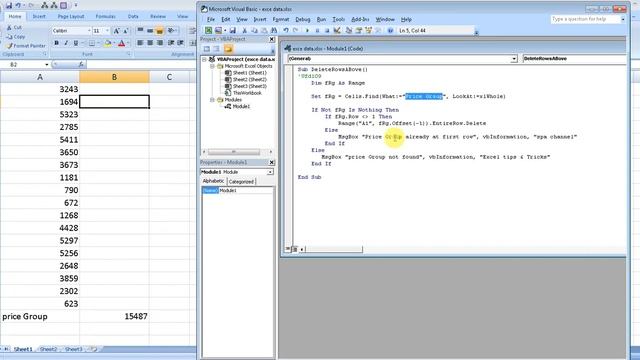
Task: Toggle Bottom Align in Excel ribbon
Action: [160, 31]
